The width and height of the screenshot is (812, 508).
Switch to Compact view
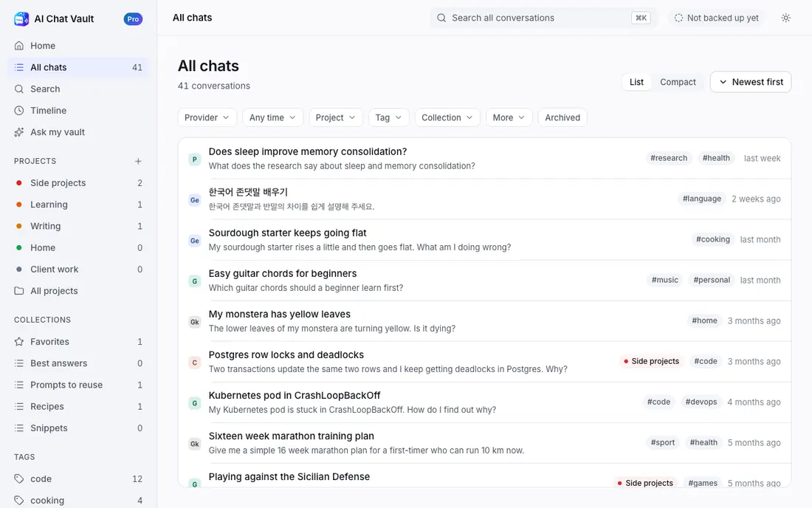(x=678, y=82)
